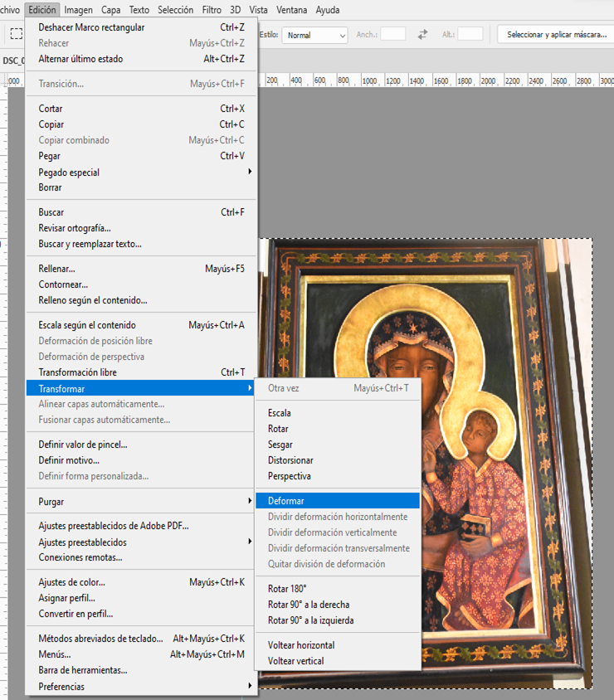
Task: Select Perspectiva transform option
Action: click(338, 476)
